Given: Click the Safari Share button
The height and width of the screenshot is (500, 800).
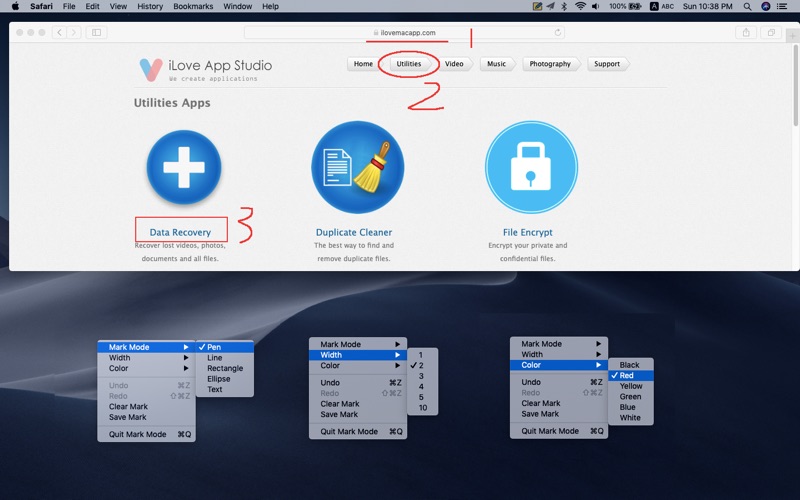Looking at the screenshot, I should point(746,33).
